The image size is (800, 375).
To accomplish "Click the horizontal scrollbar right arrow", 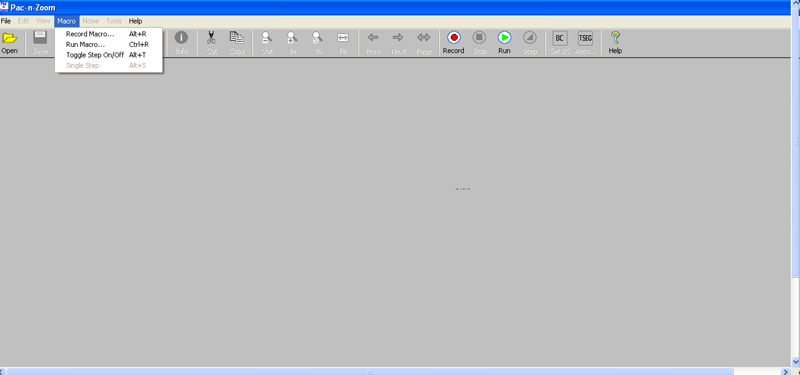I will 786,371.
